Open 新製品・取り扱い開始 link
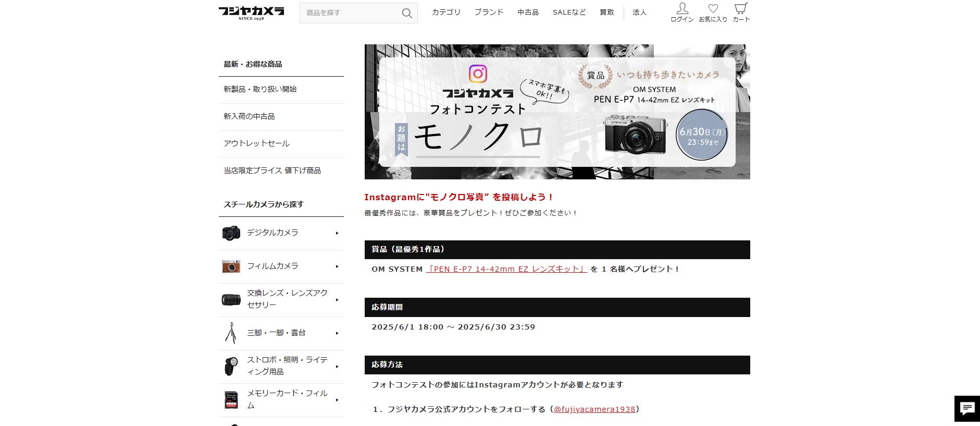Image resolution: width=980 pixels, height=426 pixels. pos(260,89)
